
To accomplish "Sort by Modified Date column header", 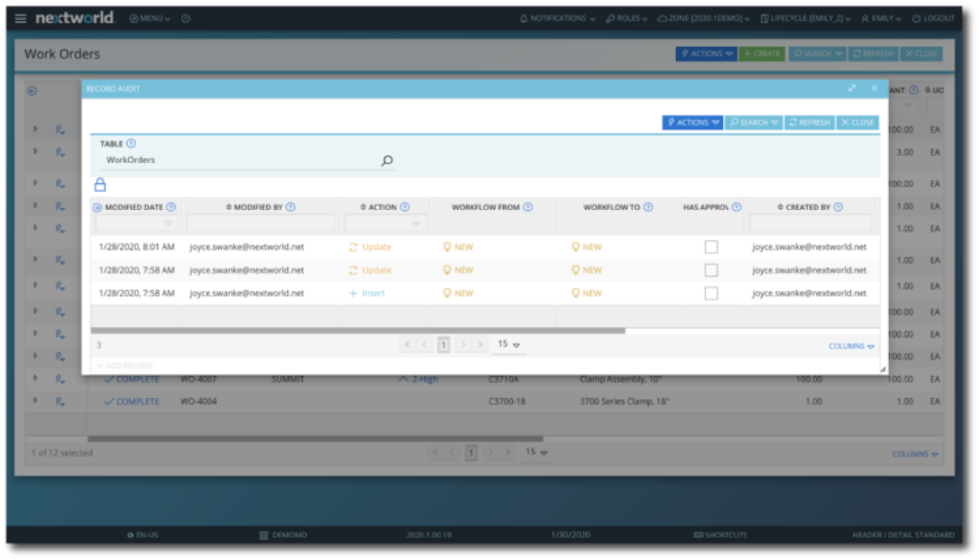I will tap(134, 207).
